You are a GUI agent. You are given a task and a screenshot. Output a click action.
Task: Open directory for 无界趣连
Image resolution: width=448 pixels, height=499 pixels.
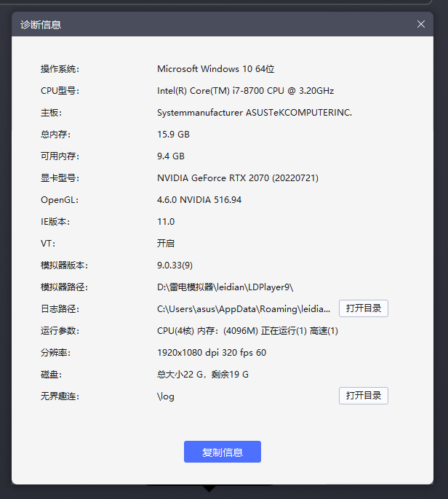[x=363, y=396]
